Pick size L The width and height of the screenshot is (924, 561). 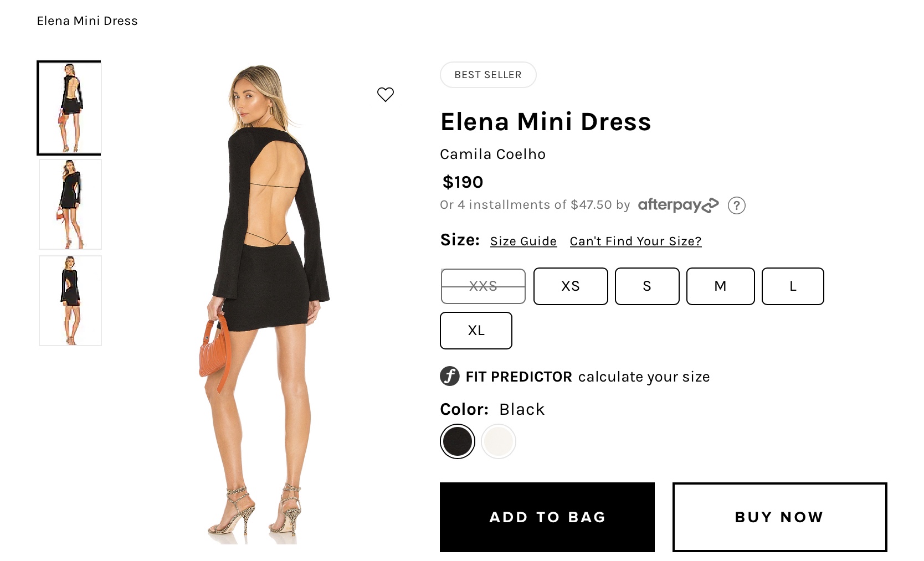click(x=793, y=286)
